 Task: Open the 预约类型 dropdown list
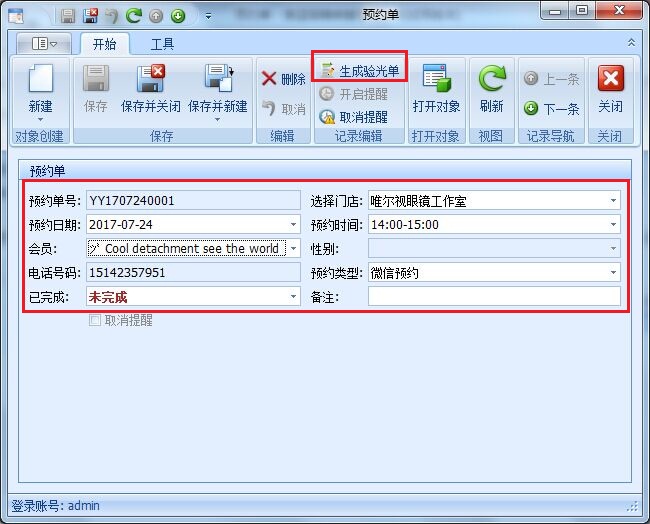coord(613,273)
